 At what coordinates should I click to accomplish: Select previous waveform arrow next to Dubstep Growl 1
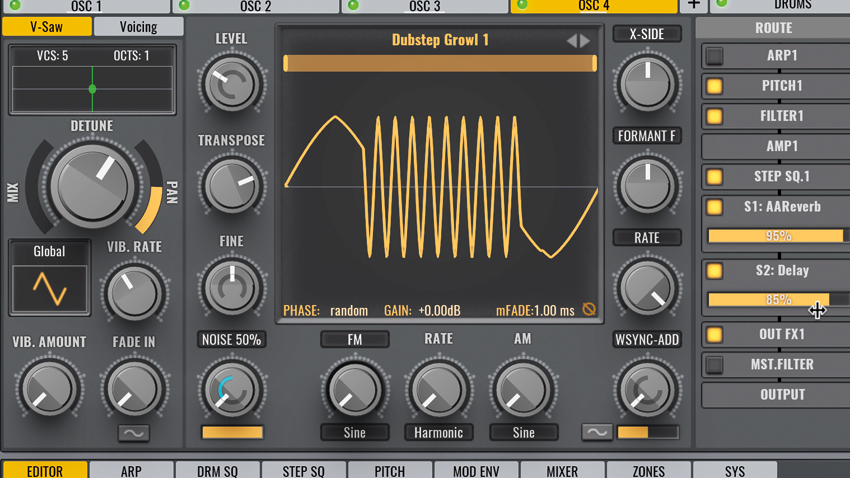(x=572, y=41)
